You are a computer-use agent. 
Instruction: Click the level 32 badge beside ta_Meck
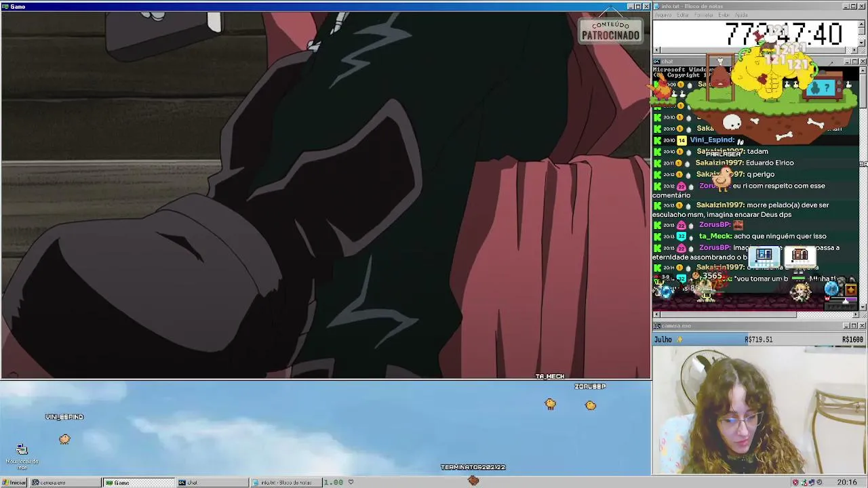[x=682, y=237]
